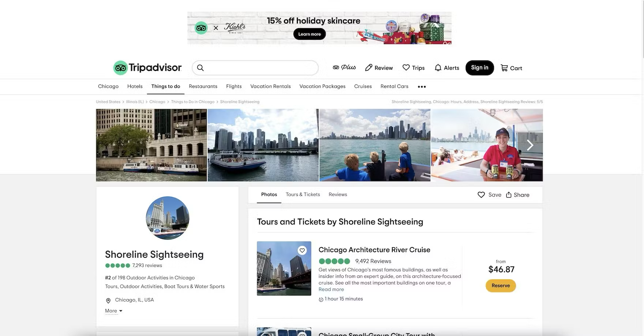Show next photos with carousel arrow
This screenshot has width=644, height=336.
coord(530,145)
